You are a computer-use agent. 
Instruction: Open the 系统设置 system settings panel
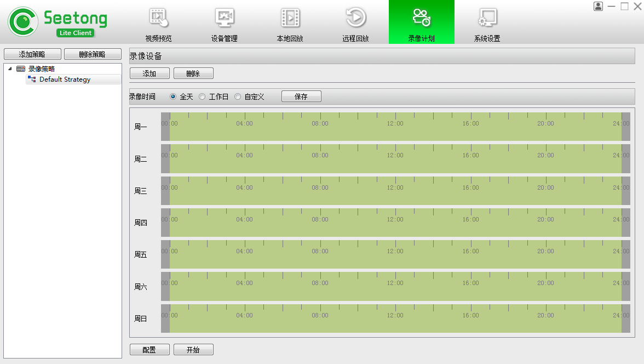pyautogui.click(x=487, y=22)
